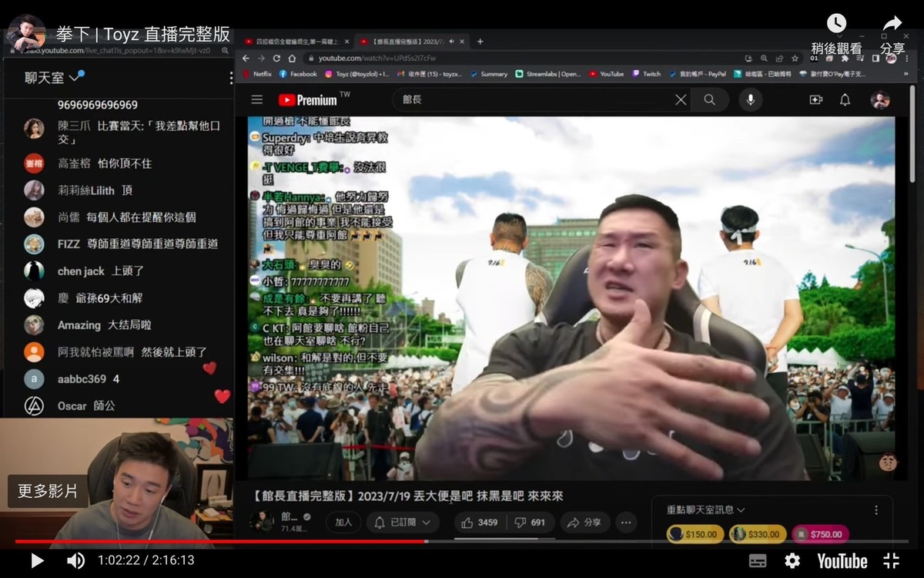924x578 pixels.
Task: Click the 分享 share button under video
Action: point(585,522)
